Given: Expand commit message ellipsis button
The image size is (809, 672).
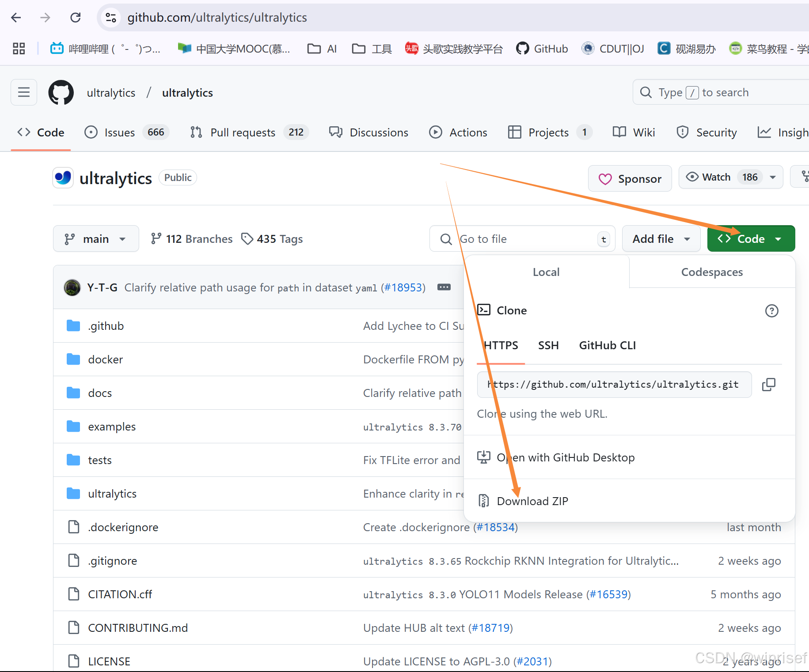Looking at the screenshot, I should (444, 287).
